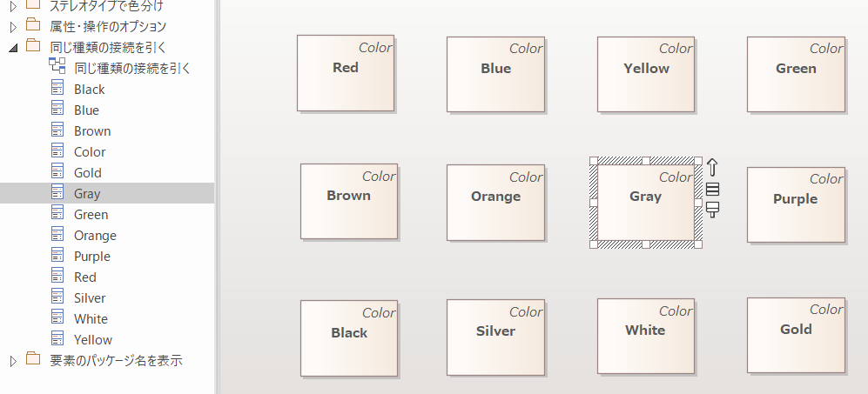Click the class icon beside Silver
Viewport: 868px width, 394px height.
[x=57, y=297]
